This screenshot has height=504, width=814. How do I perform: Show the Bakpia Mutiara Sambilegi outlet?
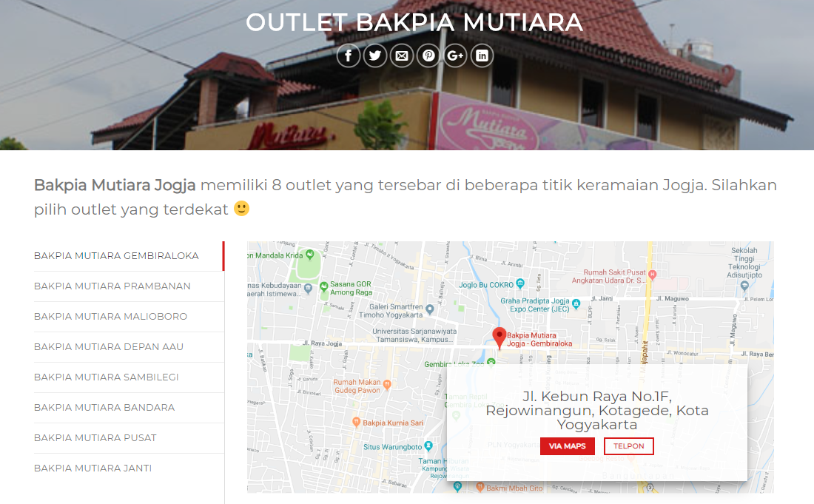(x=129, y=377)
